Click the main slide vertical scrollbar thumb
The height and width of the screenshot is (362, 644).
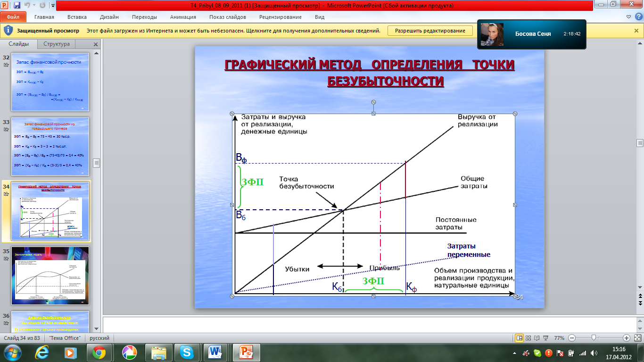coord(640,143)
